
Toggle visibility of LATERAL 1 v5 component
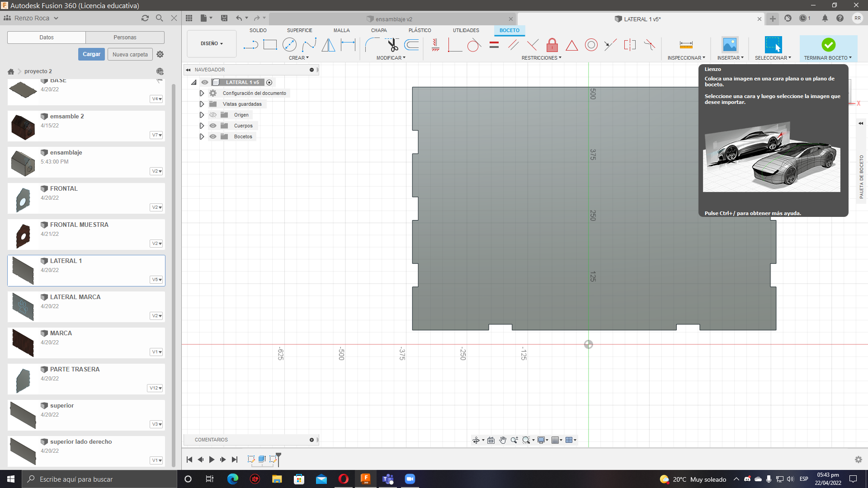coord(205,82)
